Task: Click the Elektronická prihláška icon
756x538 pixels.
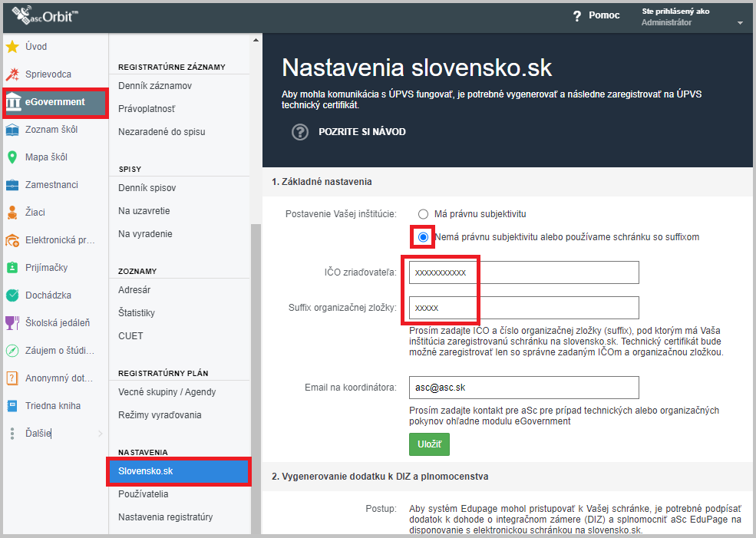Action: coord(12,240)
